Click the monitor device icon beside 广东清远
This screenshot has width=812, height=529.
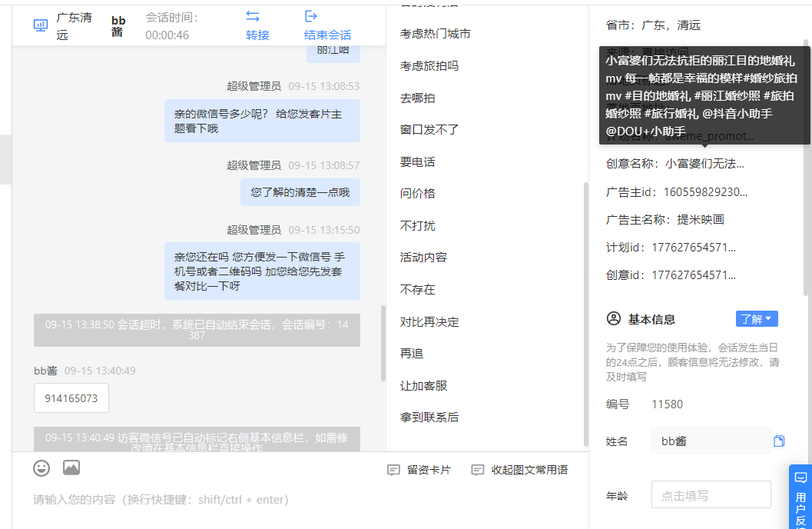pyautogui.click(x=41, y=25)
